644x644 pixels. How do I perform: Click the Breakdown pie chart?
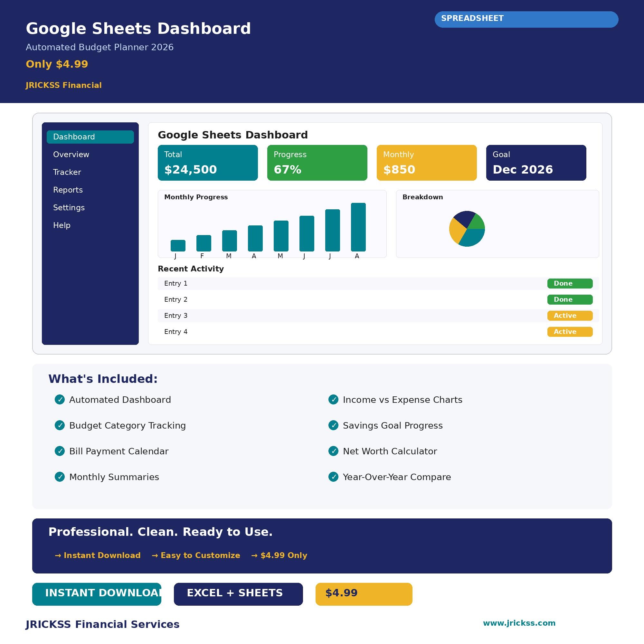click(467, 229)
